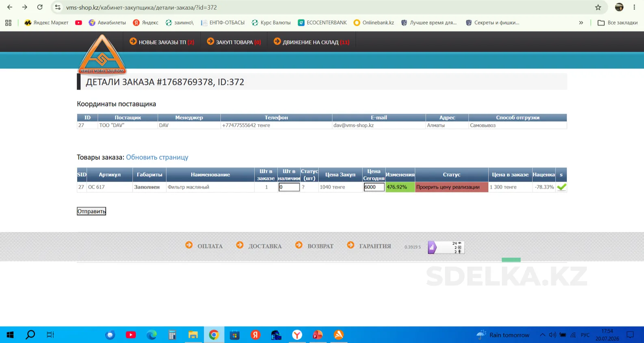
Task: Open the YouTube bookmark icon
Action: (78, 23)
